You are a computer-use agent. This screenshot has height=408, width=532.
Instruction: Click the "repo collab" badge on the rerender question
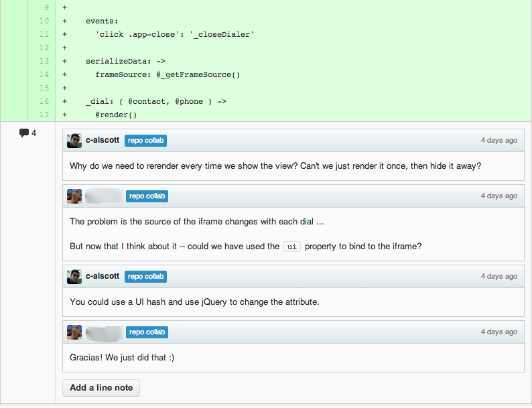[145, 141]
